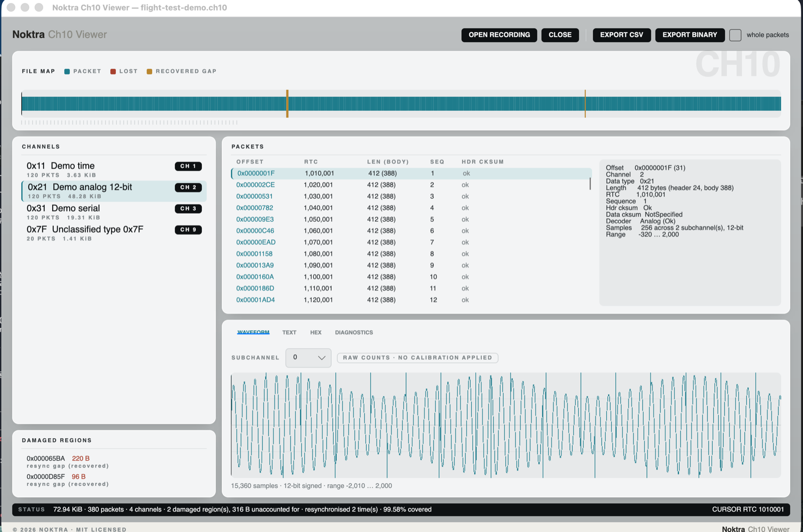Select the 0x21 Demo analog 12-bit channel
803x532 pixels.
click(x=114, y=191)
